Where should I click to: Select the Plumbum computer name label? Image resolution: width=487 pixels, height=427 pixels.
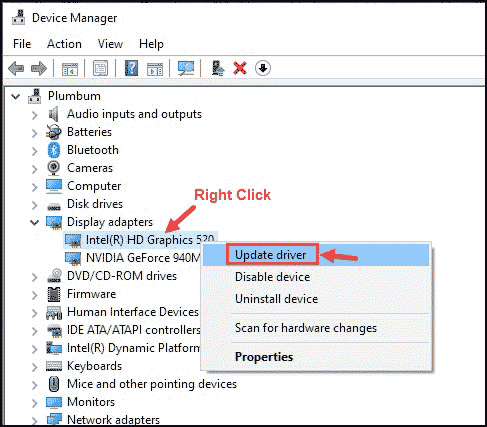74,96
